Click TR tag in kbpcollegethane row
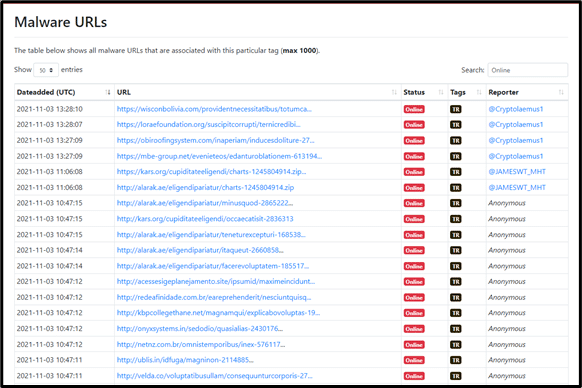The height and width of the screenshot is (388, 582). [x=456, y=313]
